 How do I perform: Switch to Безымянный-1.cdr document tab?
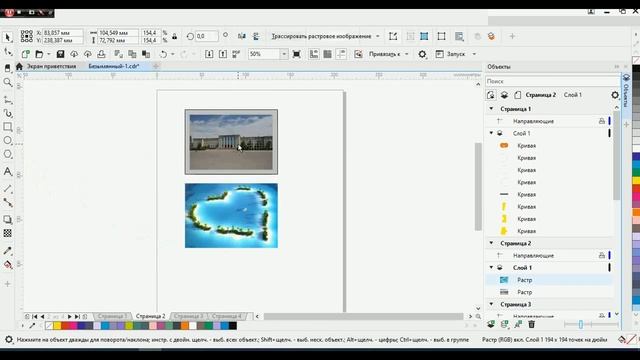pos(114,66)
